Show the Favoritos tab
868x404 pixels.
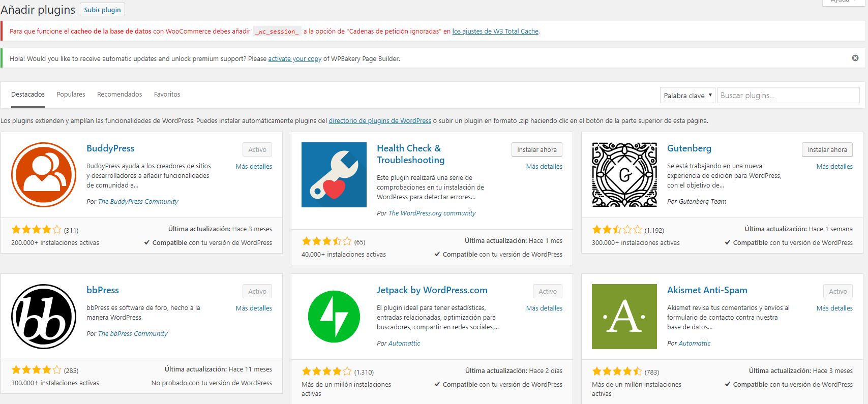[x=167, y=95]
